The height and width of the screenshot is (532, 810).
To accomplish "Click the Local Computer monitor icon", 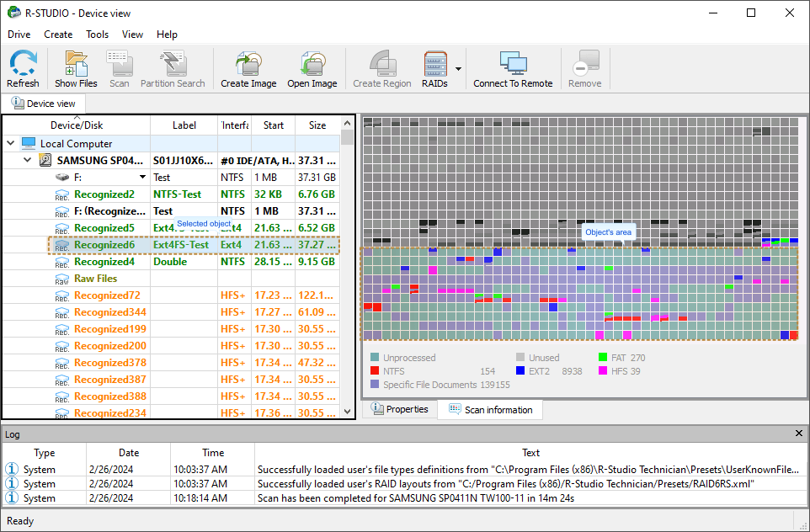I will (x=29, y=144).
